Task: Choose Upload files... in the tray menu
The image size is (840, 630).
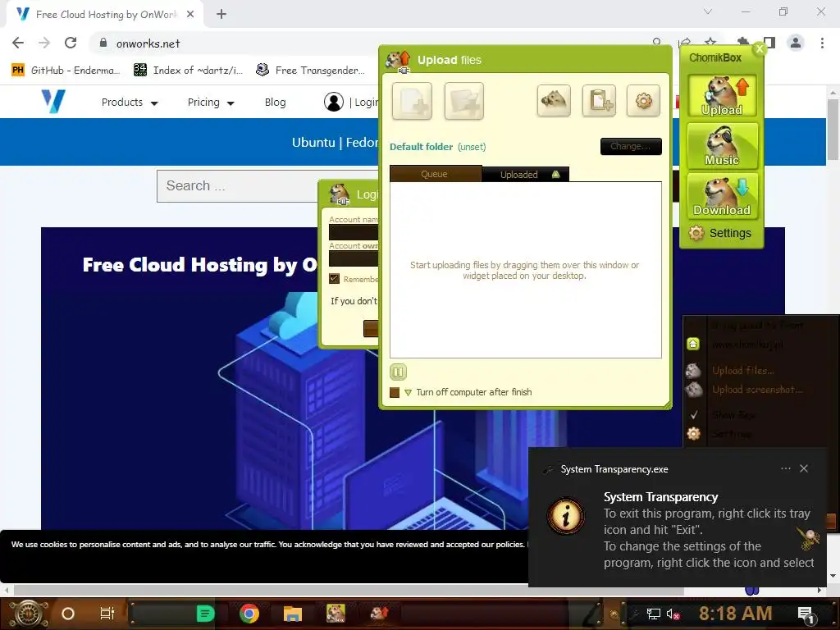Action: (x=742, y=370)
